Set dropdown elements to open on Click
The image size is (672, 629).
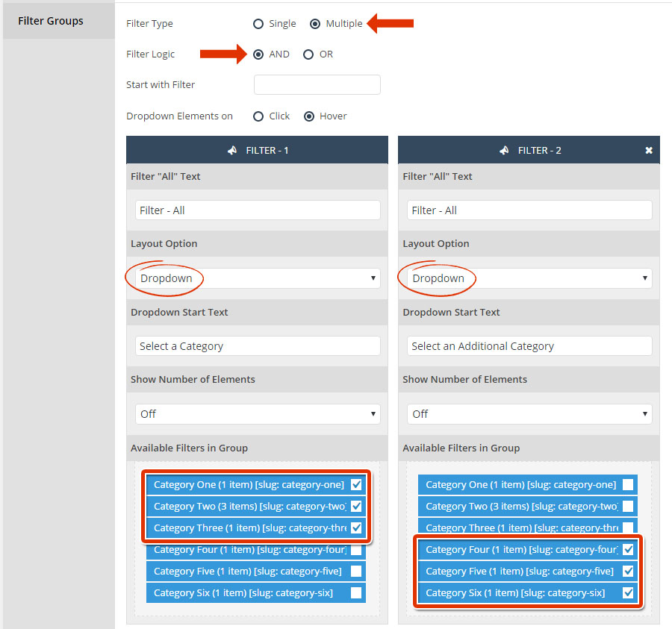[x=258, y=116]
